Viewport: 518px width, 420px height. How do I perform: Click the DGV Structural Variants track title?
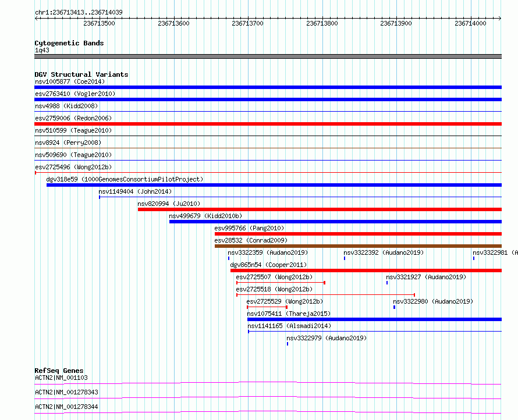click(x=81, y=74)
